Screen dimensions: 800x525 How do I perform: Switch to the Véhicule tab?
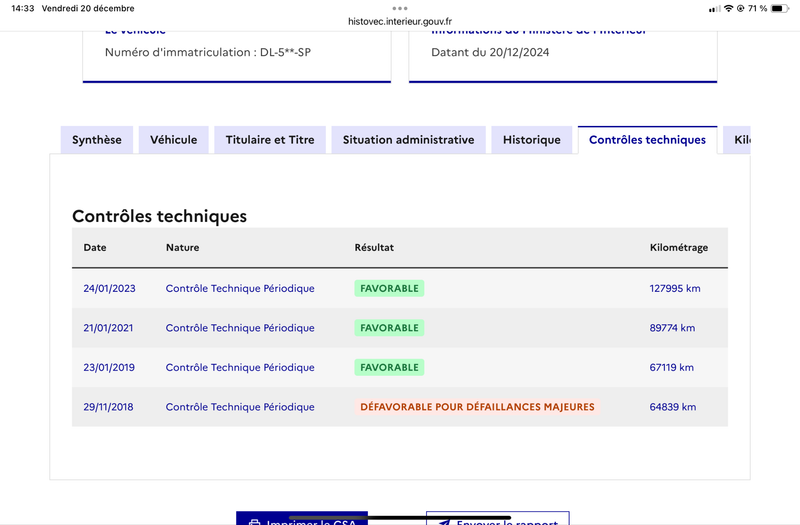tap(173, 140)
